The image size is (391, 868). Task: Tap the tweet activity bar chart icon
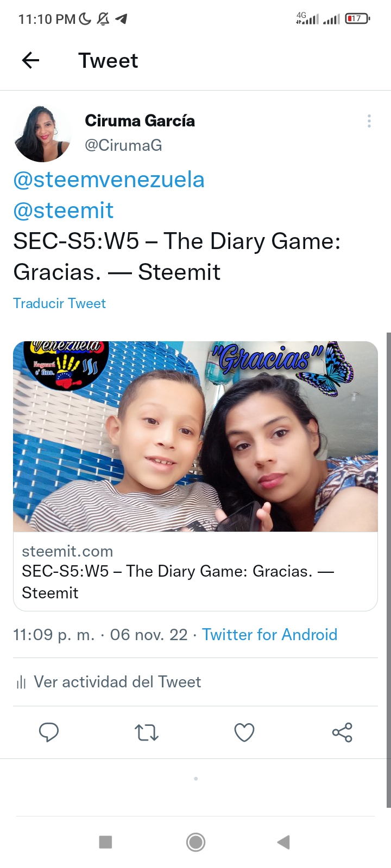(21, 682)
